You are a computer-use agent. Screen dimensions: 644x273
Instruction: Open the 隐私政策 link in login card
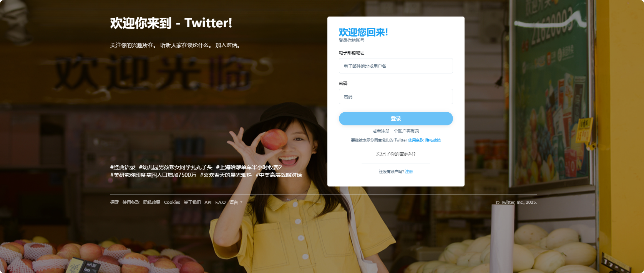[433, 140]
